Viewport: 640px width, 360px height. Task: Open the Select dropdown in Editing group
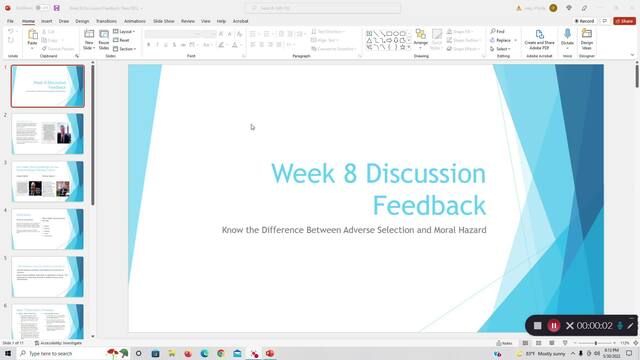click(x=500, y=49)
